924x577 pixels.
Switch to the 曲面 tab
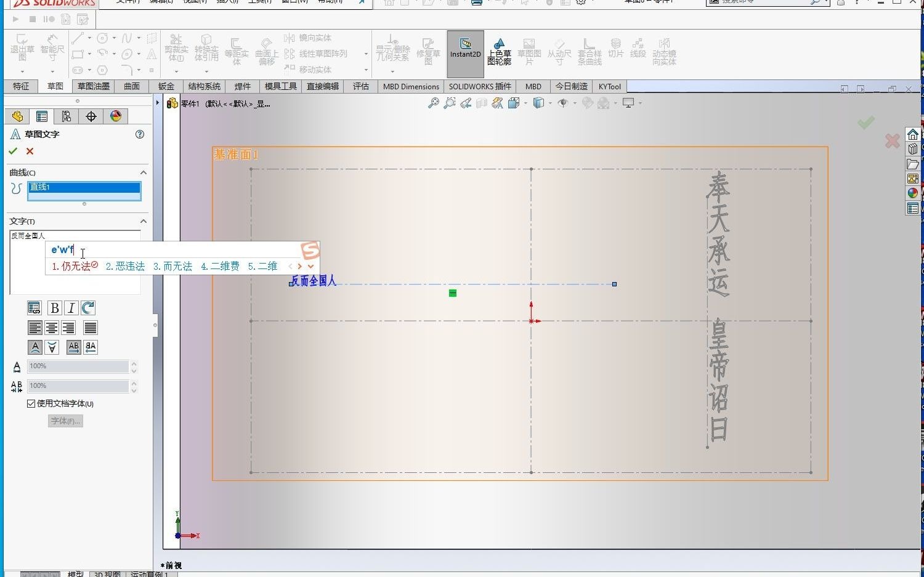click(x=132, y=86)
